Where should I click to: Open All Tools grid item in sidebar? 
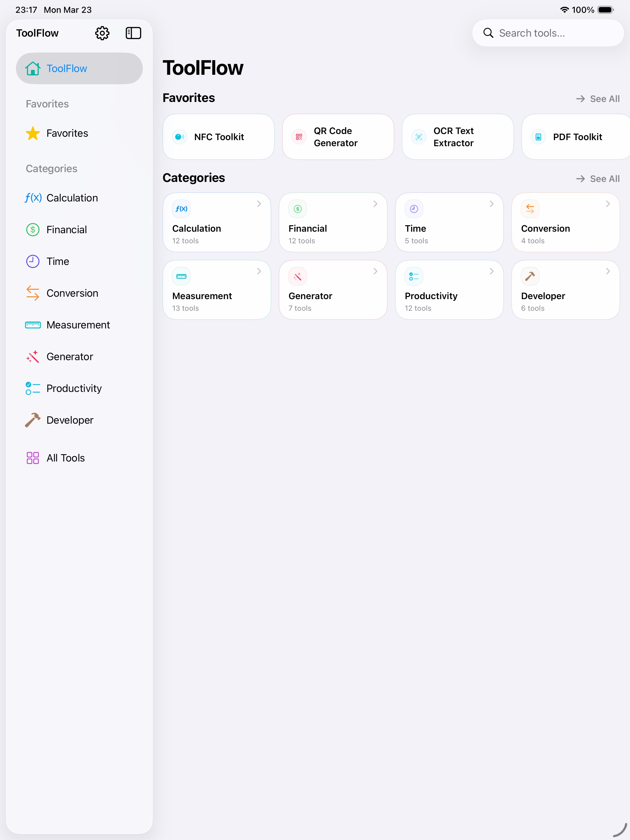pos(79,458)
